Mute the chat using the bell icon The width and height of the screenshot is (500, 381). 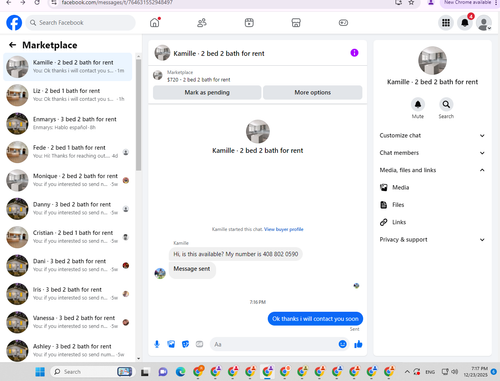click(x=418, y=105)
